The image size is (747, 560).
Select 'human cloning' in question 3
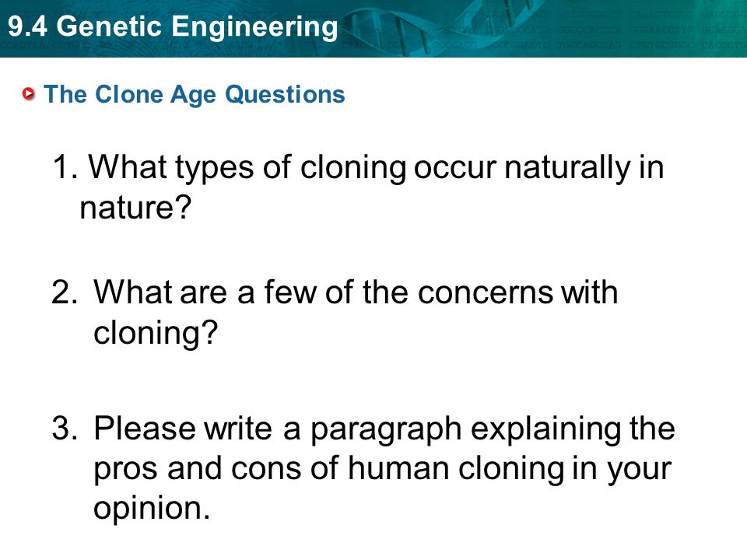tap(456, 469)
